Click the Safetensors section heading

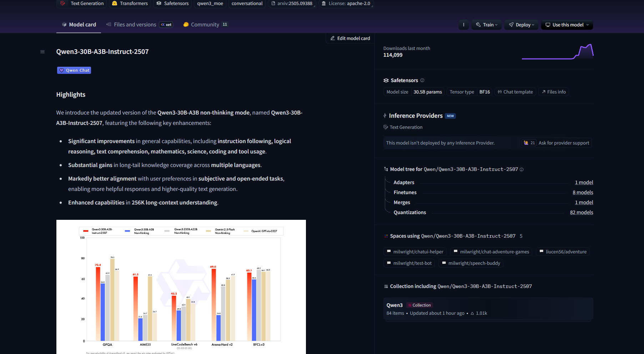tap(404, 81)
